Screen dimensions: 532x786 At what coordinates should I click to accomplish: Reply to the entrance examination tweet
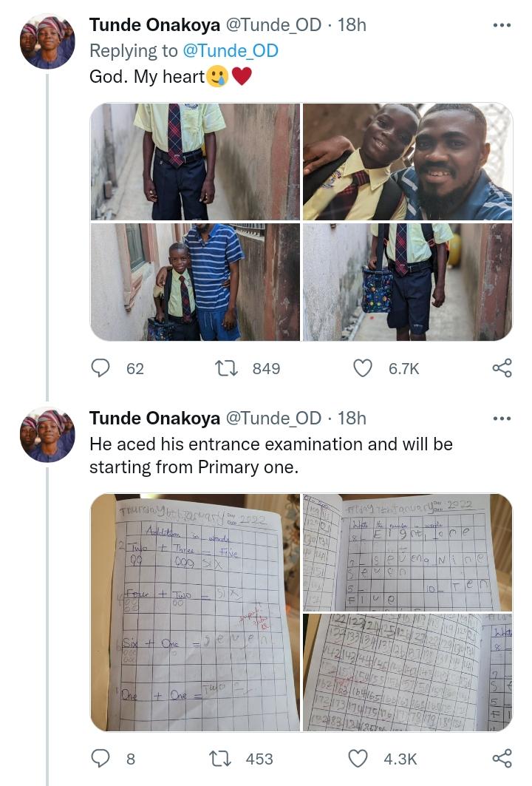tap(100, 758)
